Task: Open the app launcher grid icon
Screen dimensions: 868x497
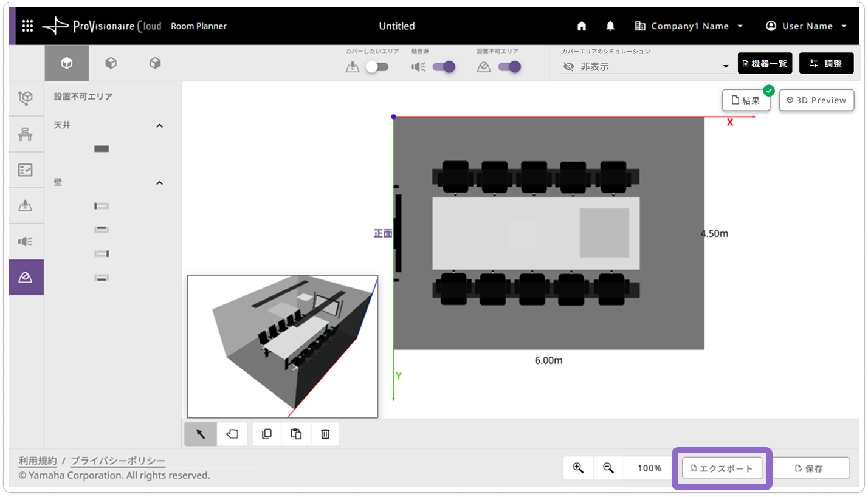Action: (x=27, y=26)
